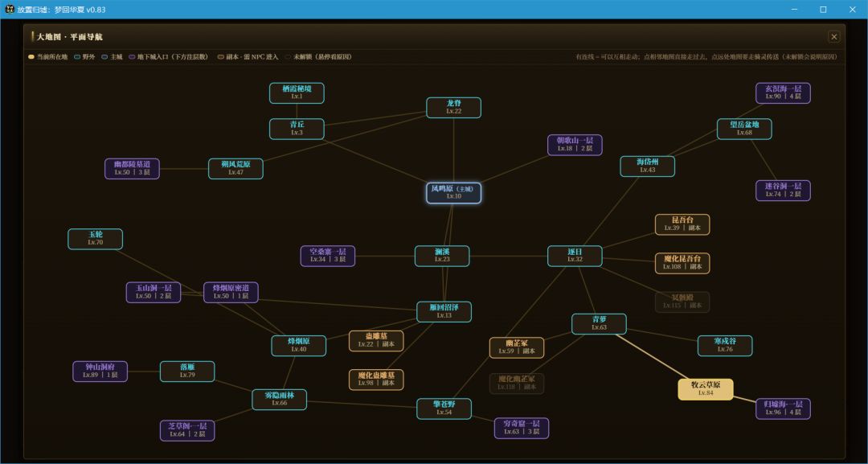868x464 pixels.
Task: Select the 寒戌谷 Lv.76 map node
Action: click(725, 346)
